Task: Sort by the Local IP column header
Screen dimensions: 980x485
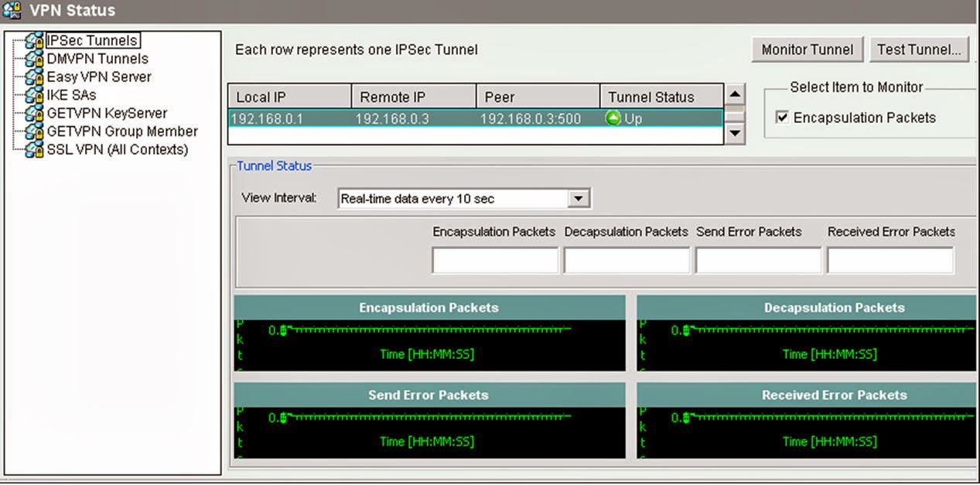Action: pos(290,97)
